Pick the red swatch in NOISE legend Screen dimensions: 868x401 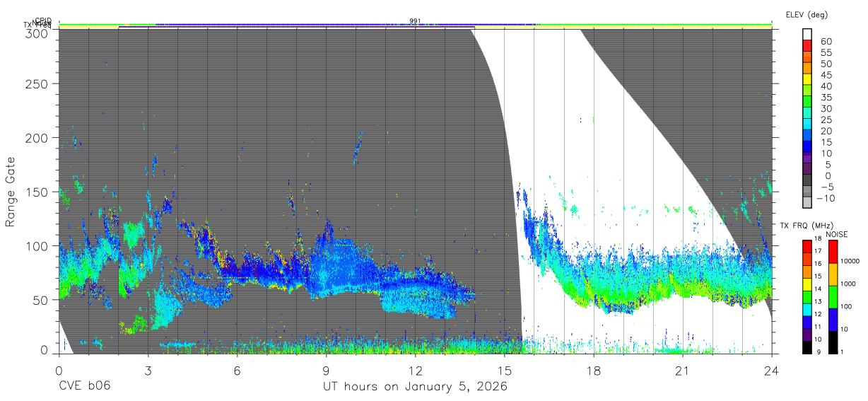833,252
